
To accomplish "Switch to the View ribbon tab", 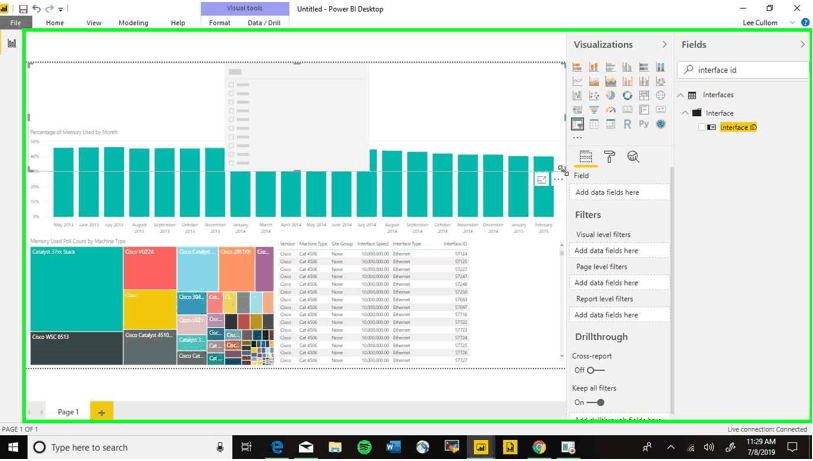I will click(94, 23).
